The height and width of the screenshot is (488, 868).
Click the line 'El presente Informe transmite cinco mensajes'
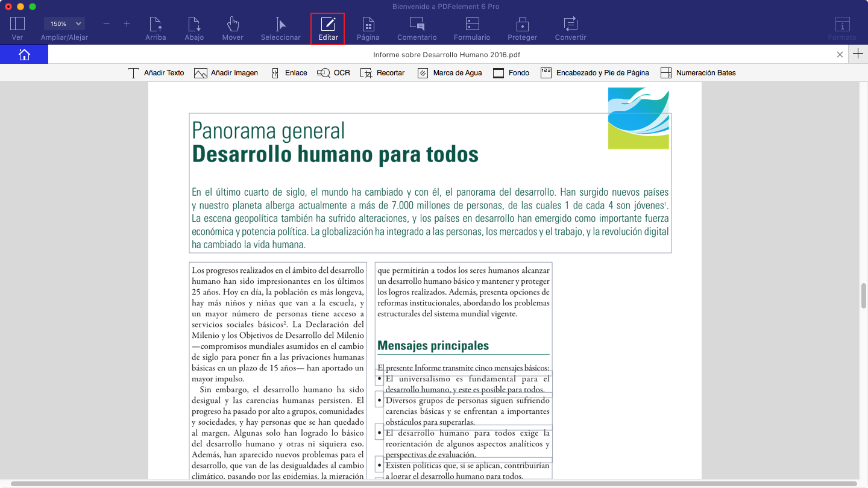click(464, 368)
